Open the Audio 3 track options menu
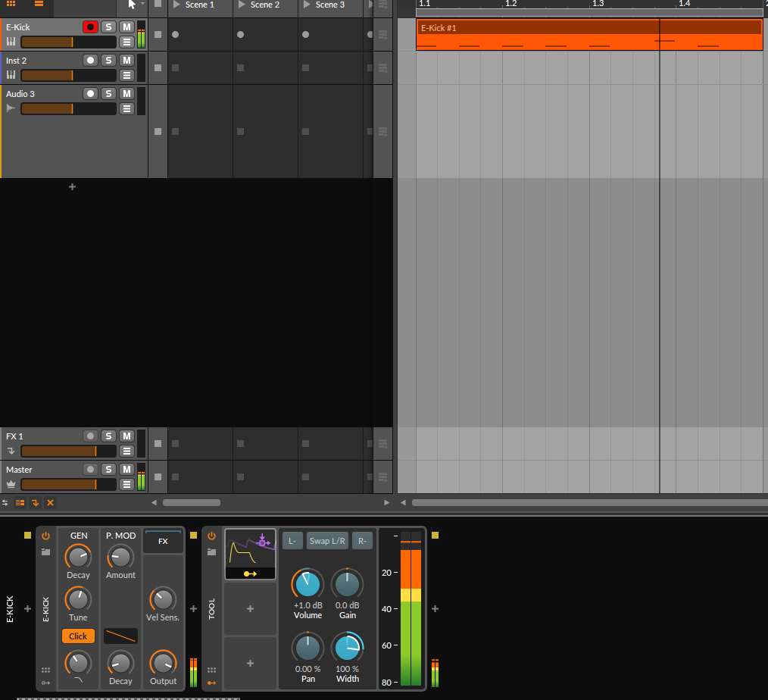Image resolution: width=768 pixels, height=700 pixels. tap(126, 109)
